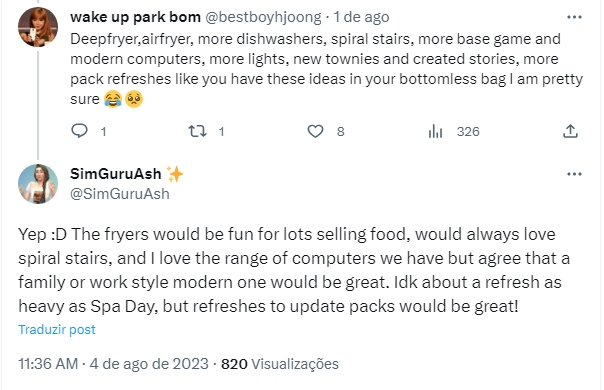
Task: Open the 11:36 AM · 4 de ago de 2023 timestamp
Action: [x=113, y=364]
